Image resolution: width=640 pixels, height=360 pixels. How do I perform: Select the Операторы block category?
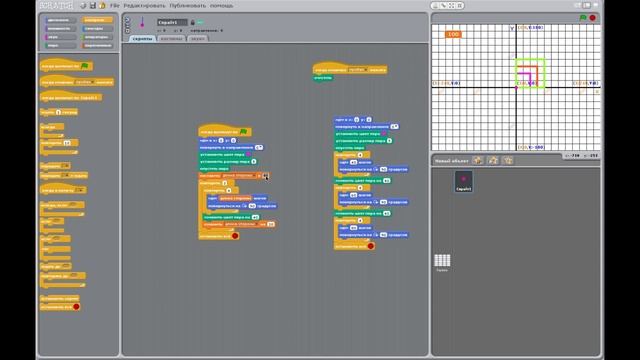tap(97, 37)
